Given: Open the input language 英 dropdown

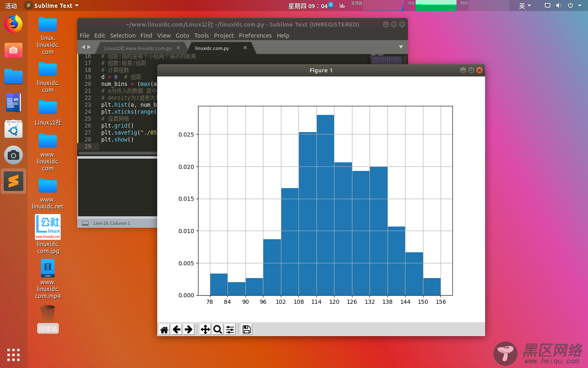Looking at the screenshot, I should (525, 5).
